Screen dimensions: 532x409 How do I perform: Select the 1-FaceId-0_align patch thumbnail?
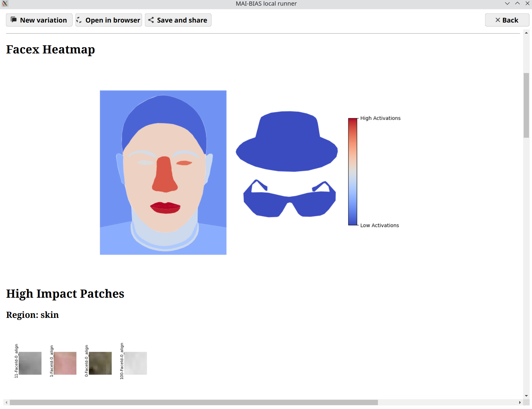click(x=65, y=363)
